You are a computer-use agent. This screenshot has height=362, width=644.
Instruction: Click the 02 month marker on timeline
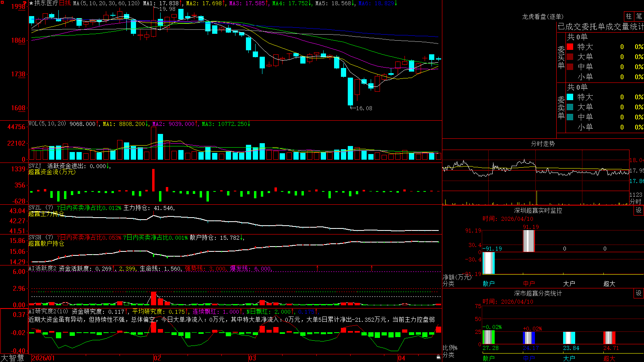click(157, 358)
